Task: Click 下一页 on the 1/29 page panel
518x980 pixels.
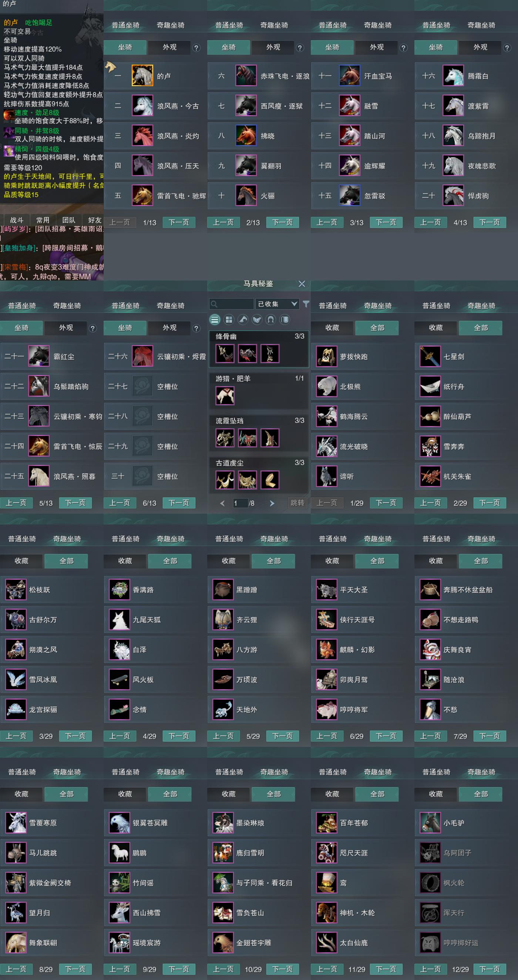Action: 386,503
